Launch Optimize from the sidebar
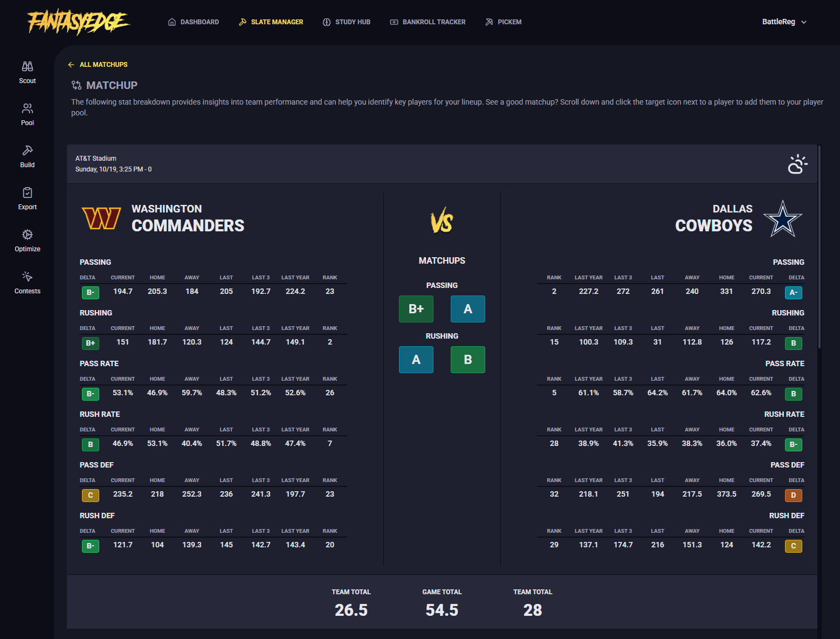This screenshot has width=840, height=639. coord(27,241)
